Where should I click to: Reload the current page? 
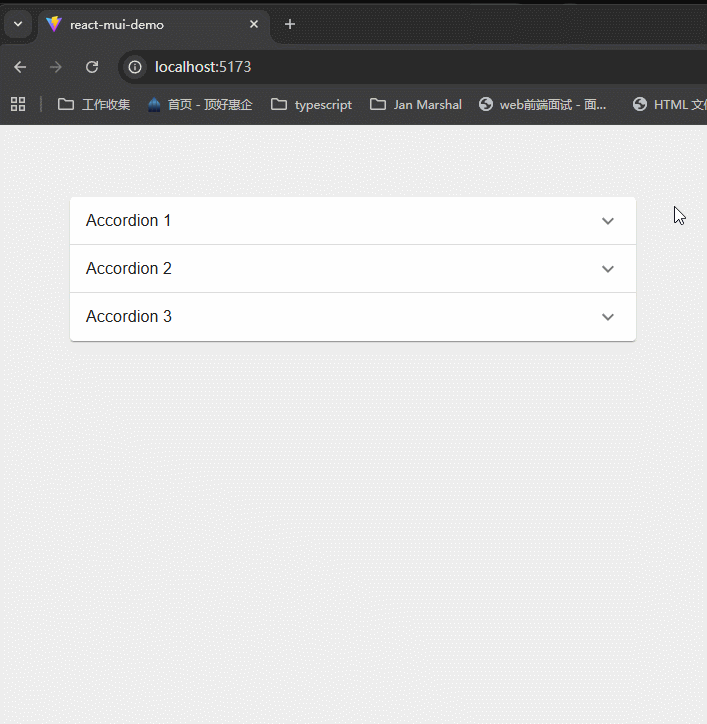coord(92,67)
